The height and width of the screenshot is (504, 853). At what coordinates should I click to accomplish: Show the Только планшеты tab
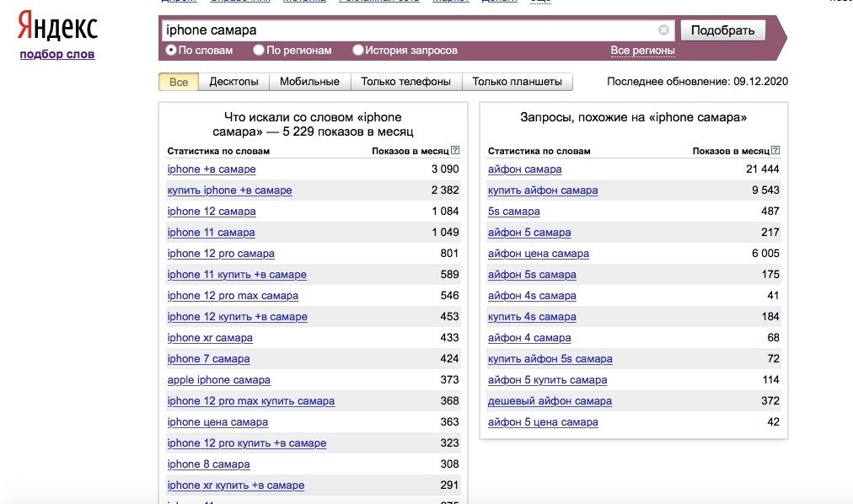[x=517, y=82]
